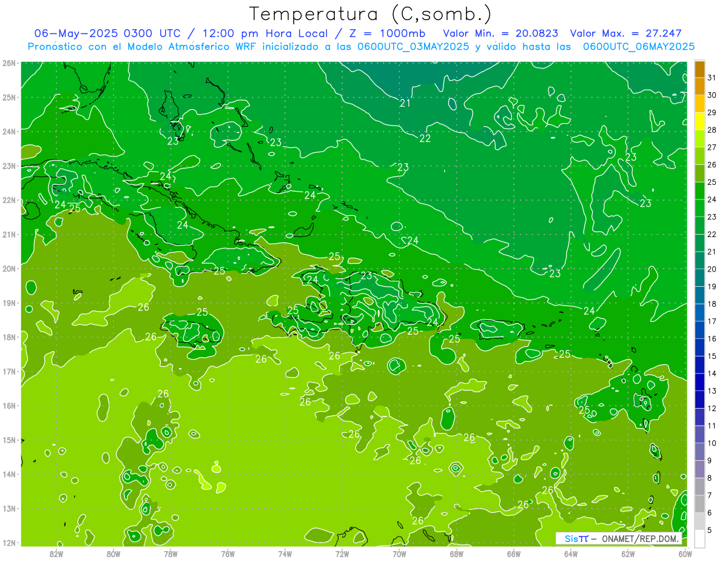This screenshot has height=562, width=728.
Task: Click the '80W' longitude axis label
Action: [x=113, y=553]
